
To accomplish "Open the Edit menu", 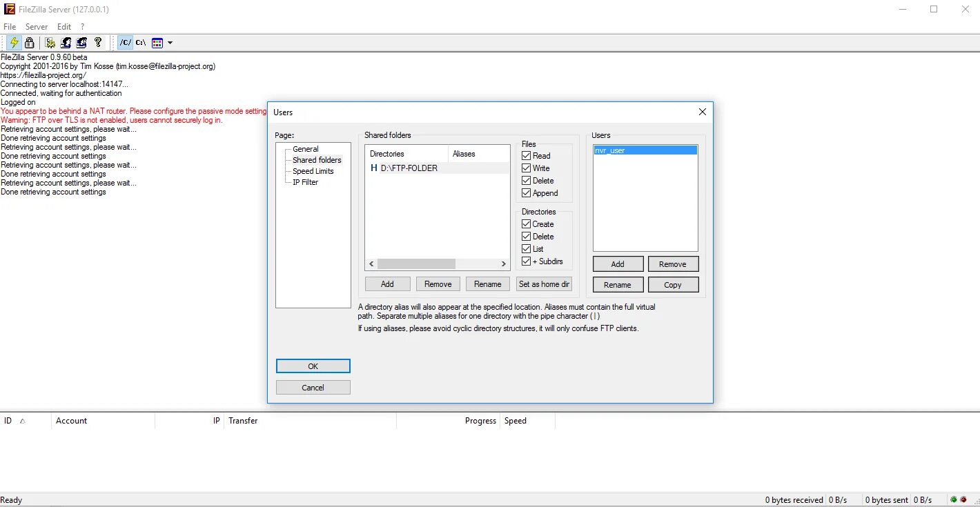I will click(64, 27).
